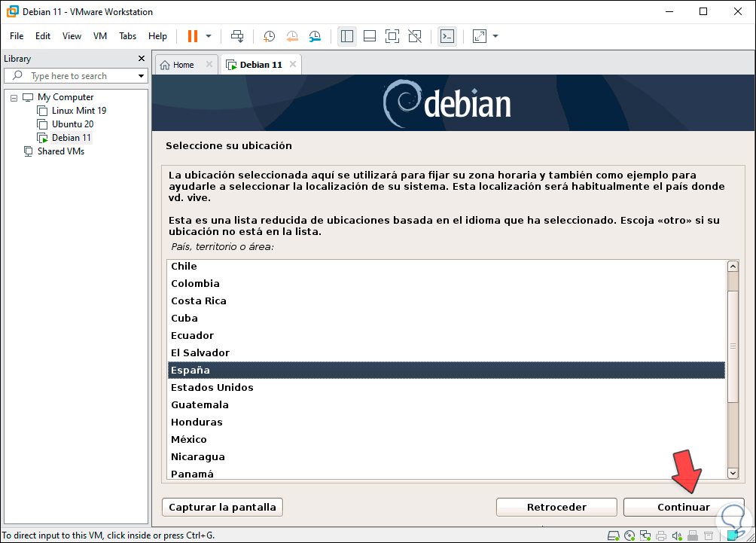Toggle the thumbnail bar view

click(x=370, y=36)
